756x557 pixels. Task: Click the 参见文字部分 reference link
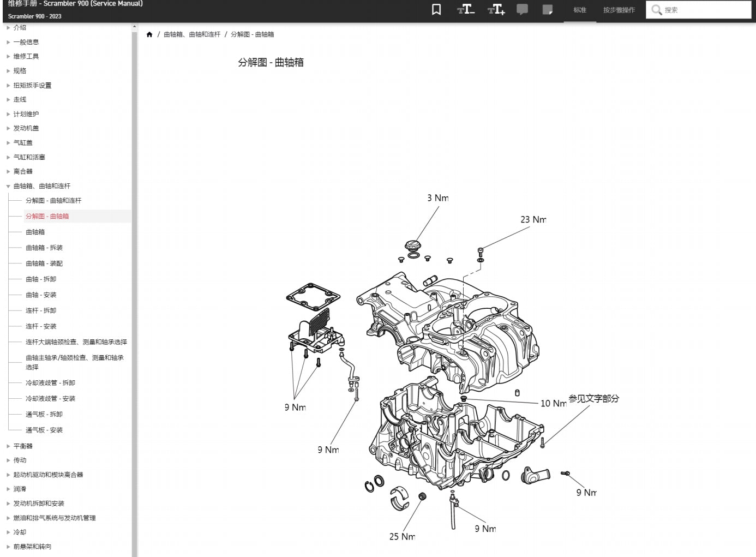(593, 399)
